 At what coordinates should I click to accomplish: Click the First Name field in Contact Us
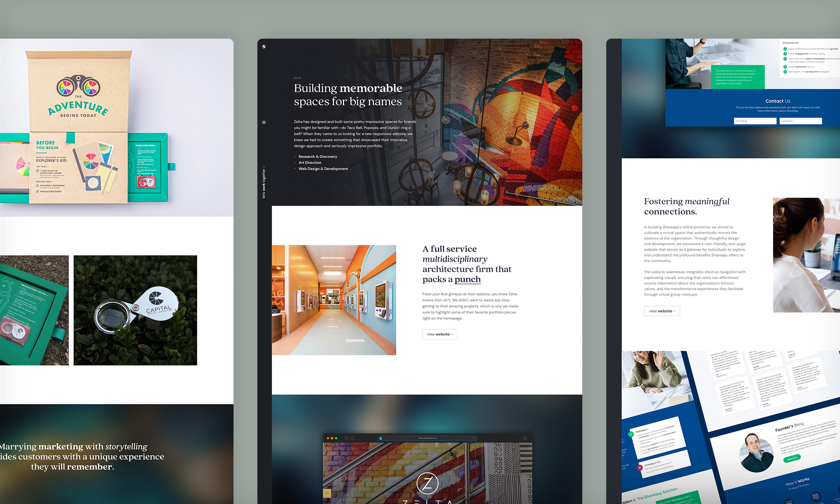tap(755, 121)
